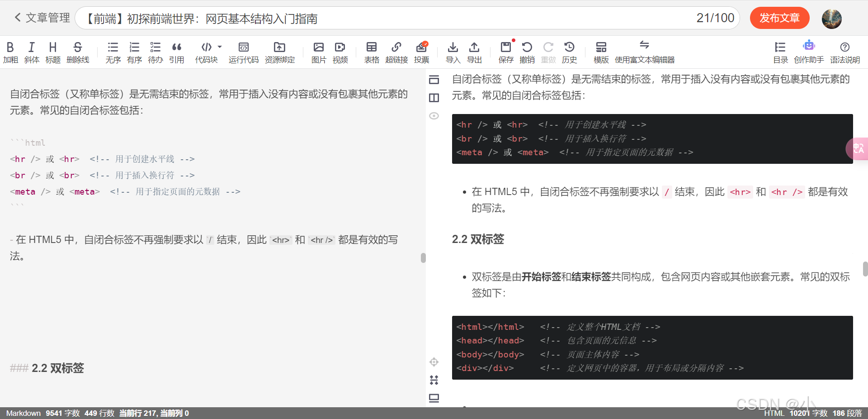This screenshot has width=868, height=419.
Task: Apply bold formatting (加粗)
Action: [x=10, y=52]
